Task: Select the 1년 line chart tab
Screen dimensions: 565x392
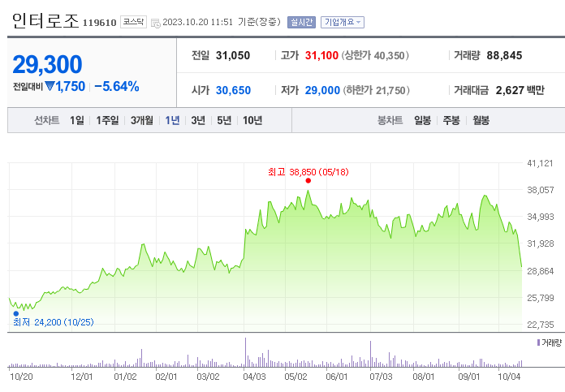Action: (172, 120)
